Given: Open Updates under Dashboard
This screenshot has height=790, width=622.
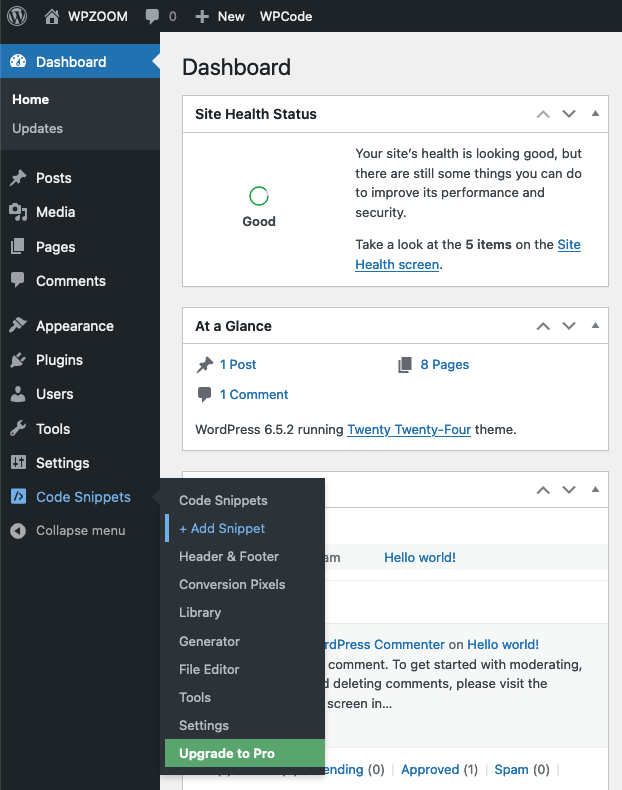Looking at the screenshot, I should (38, 128).
